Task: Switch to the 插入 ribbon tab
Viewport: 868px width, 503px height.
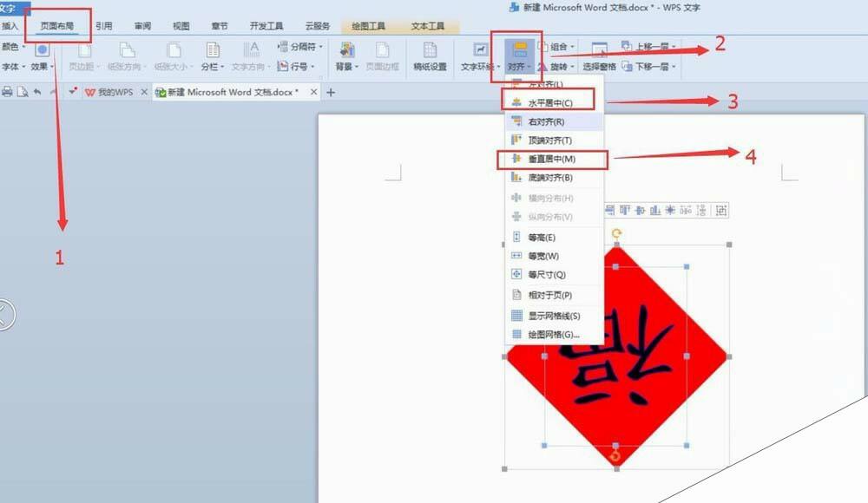Action: pyautogui.click(x=10, y=26)
